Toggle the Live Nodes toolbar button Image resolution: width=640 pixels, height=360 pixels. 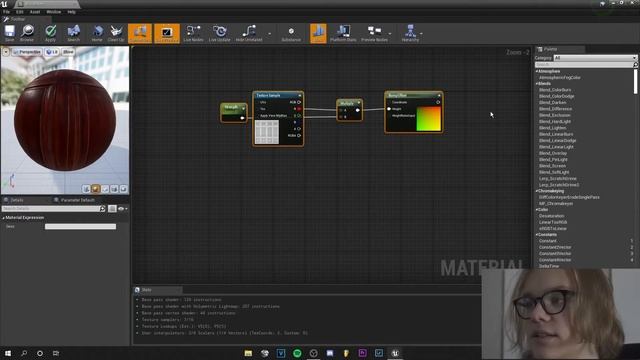tap(193, 33)
